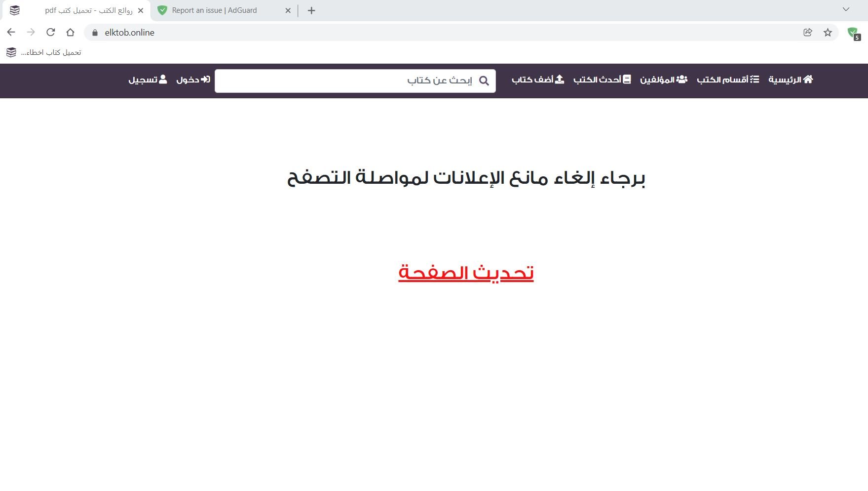Viewport: 868px width, 491px height.
Task: Go to browser home icon
Action: pyautogui.click(x=70, y=32)
